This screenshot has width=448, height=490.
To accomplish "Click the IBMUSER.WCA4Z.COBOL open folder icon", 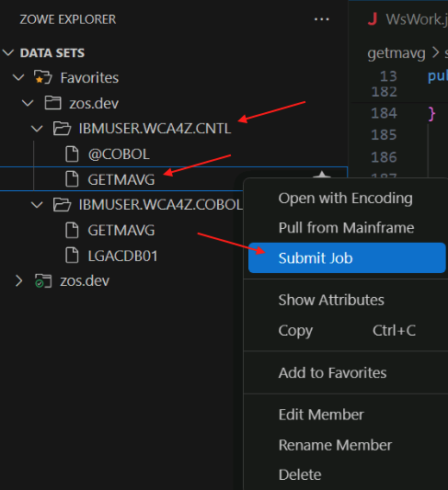I will [62, 205].
